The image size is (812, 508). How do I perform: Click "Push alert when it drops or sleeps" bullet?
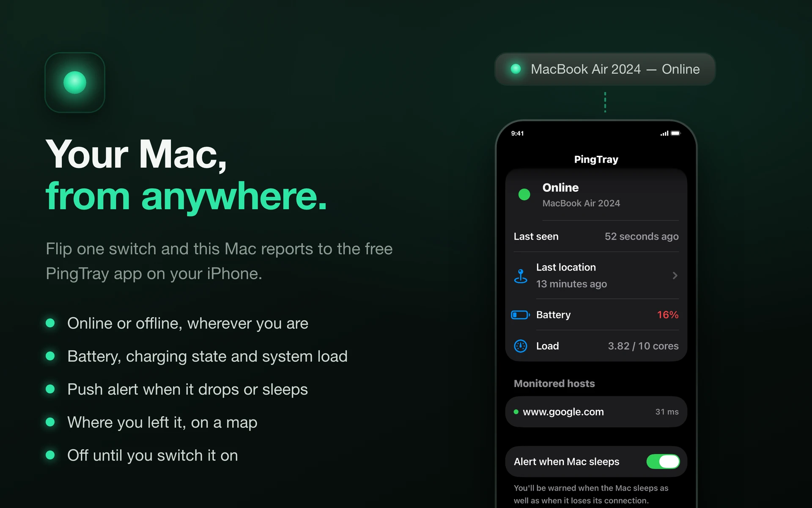click(x=187, y=390)
